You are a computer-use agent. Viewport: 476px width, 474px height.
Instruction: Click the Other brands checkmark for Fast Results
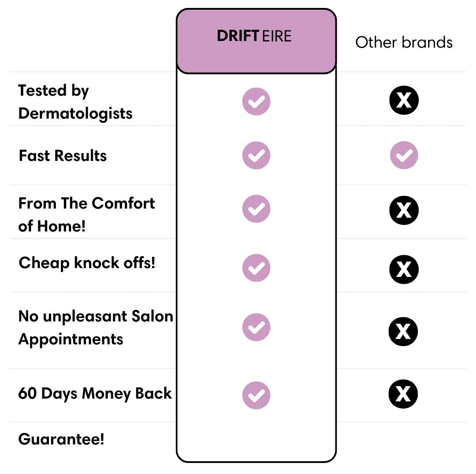[x=404, y=155]
